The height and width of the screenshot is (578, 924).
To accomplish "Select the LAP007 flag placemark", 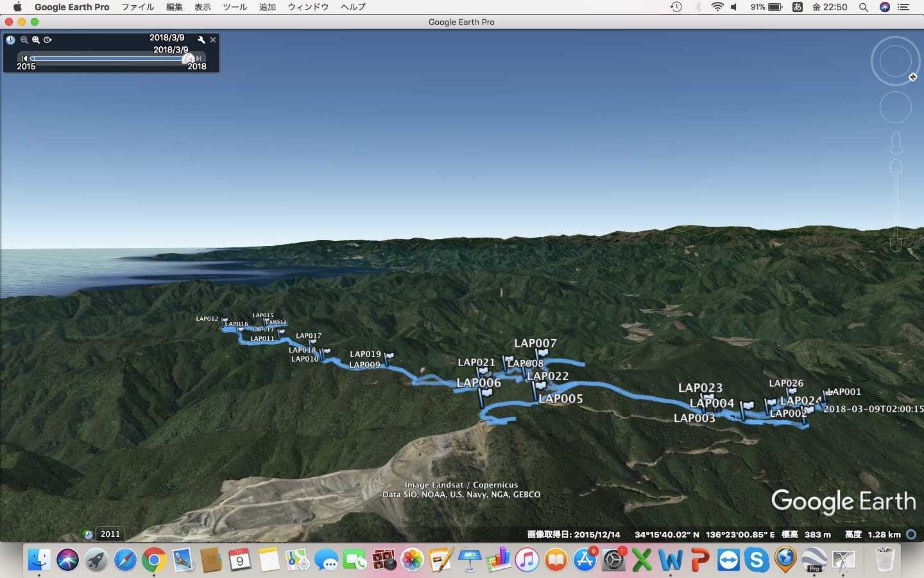I will [x=542, y=355].
